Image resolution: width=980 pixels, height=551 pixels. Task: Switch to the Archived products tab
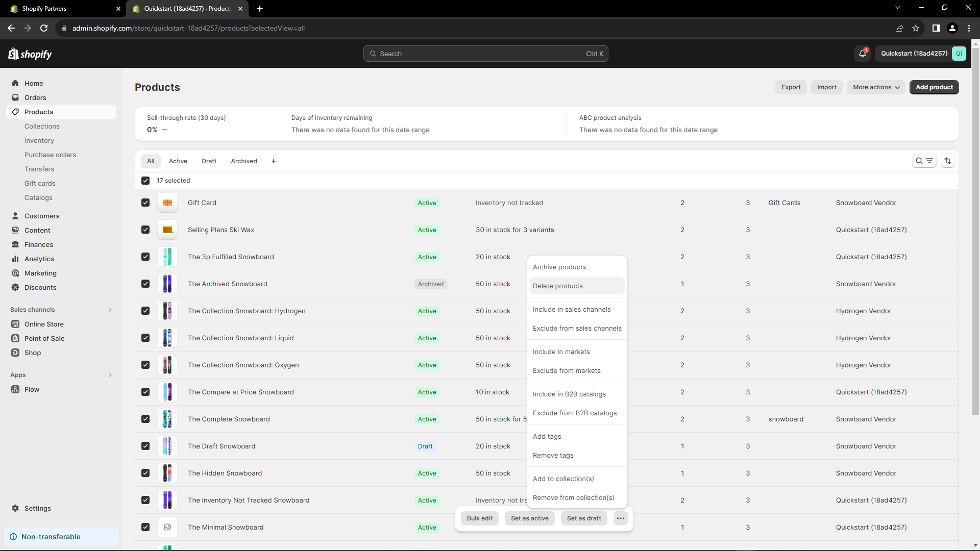tap(244, 161)
